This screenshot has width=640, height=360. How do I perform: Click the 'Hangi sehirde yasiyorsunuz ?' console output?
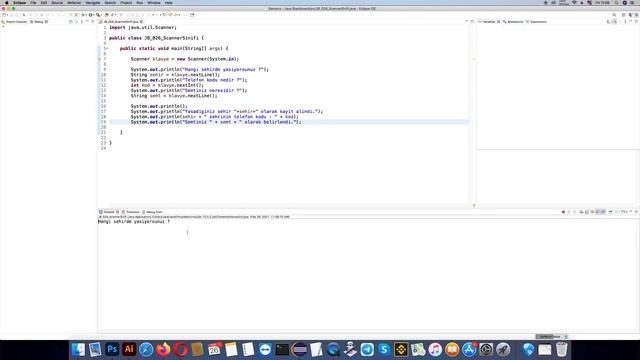(134, 222)
